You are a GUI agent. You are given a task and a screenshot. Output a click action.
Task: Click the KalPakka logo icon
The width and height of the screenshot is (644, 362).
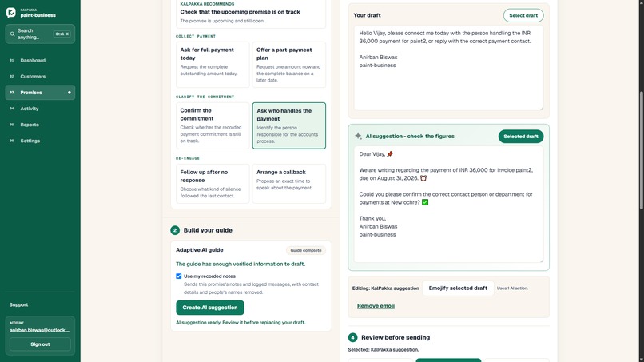[x=11, y=12]
